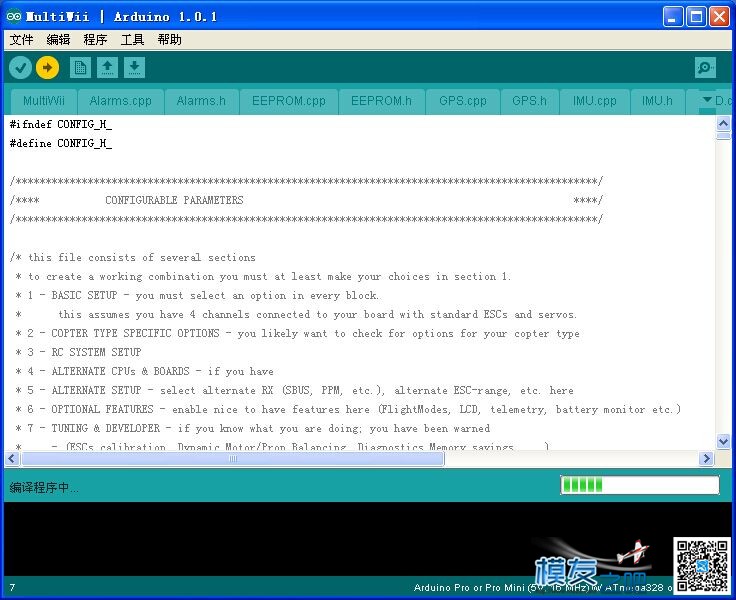736x600 pixels.
Task: Click the horizontal scrollbar thumb
Action: 233,459
